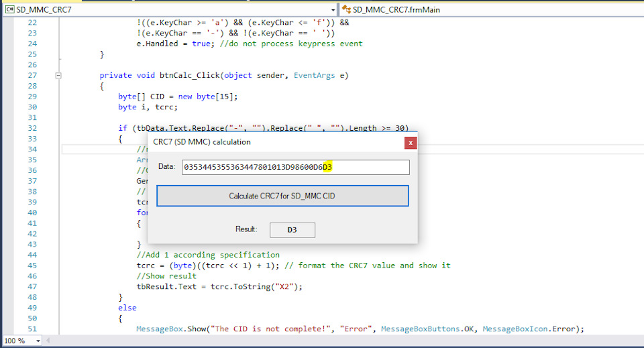644x348 pixels.
Task: Click 'MessageBox.Show' on line 51
Action: (171, 329)
